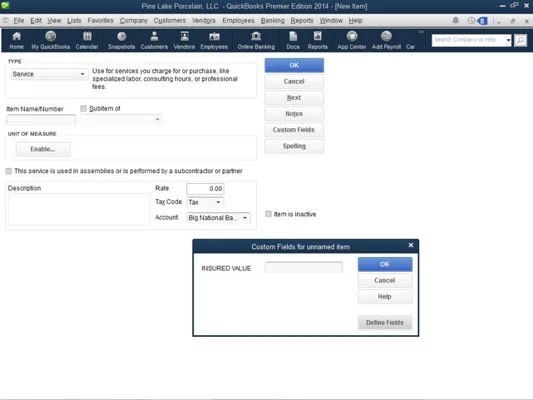Open the Customers menu

click(x=170, y=20)
